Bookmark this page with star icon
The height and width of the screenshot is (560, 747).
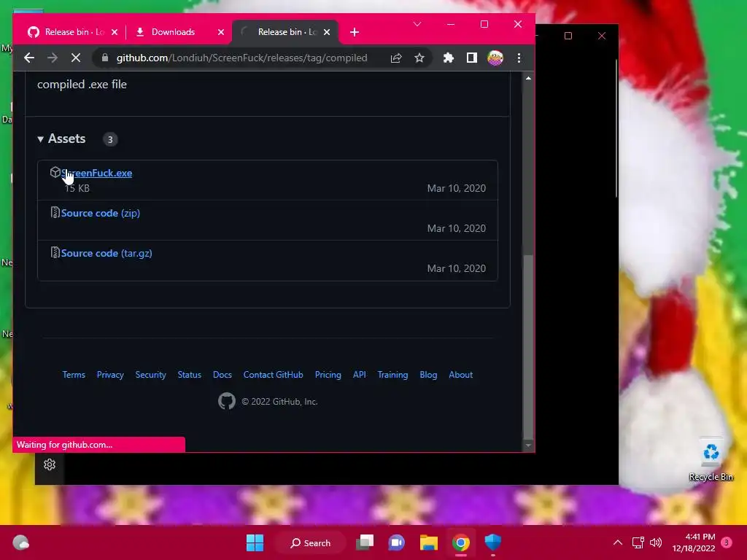pos(419,58)
